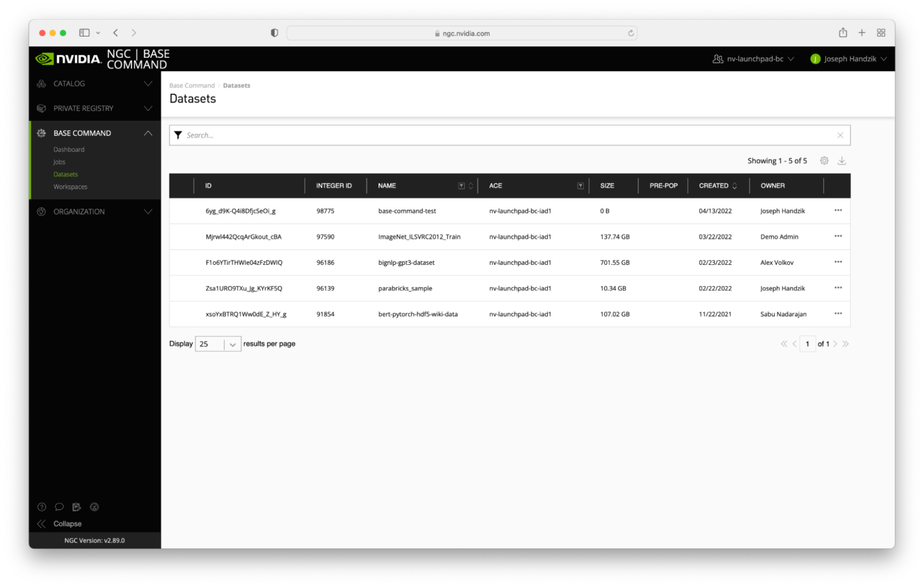Click the Base Command breadcrumb link

[192, 85]
